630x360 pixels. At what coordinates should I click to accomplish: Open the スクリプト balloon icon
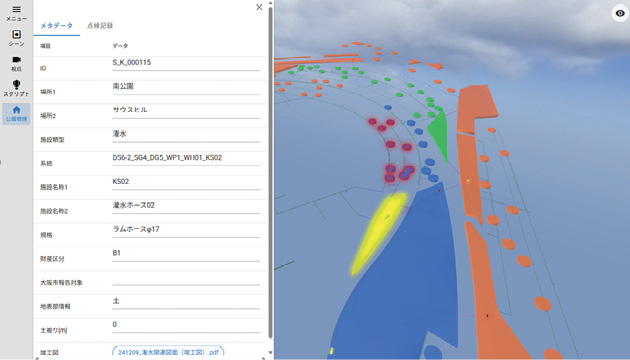pyautogui.click(x=16, y=88)
